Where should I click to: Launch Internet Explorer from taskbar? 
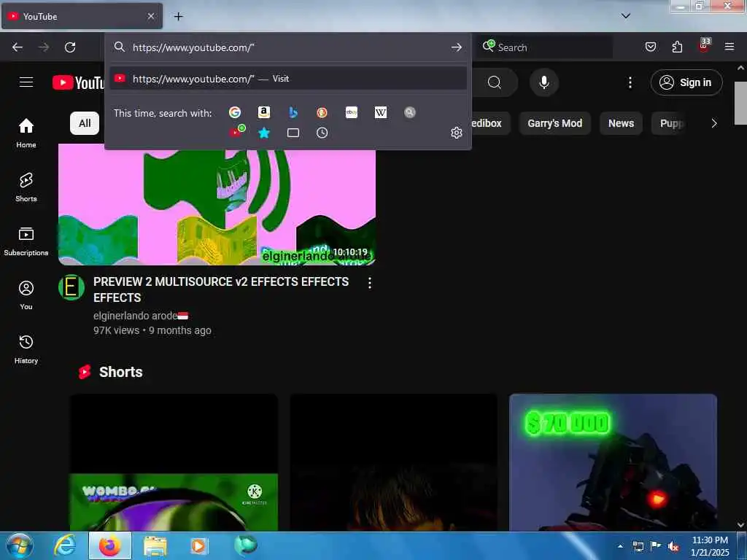point(65,545)
